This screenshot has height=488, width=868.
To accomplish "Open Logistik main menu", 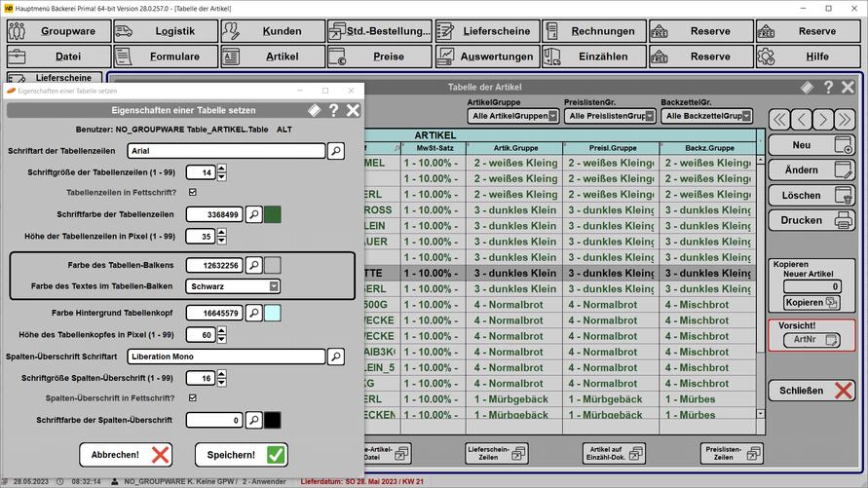I will point(166,31).
